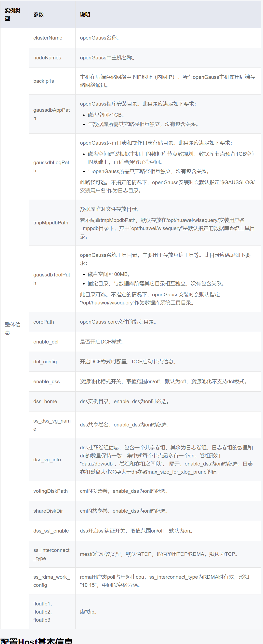
Task: Click the ss_interconnect_type description about mes通信协议类型
Action: [x=160, y=554]
